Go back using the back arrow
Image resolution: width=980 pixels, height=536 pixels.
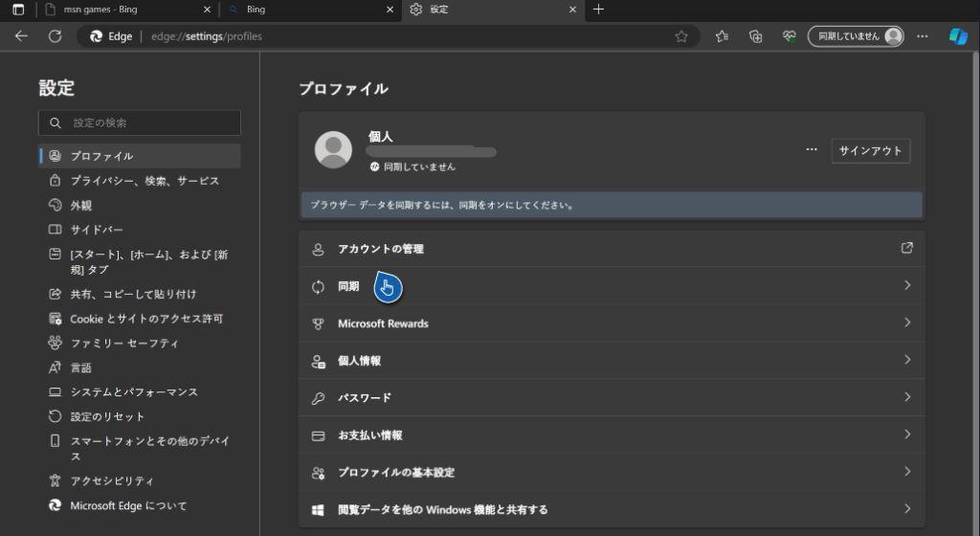pos(21,36)
